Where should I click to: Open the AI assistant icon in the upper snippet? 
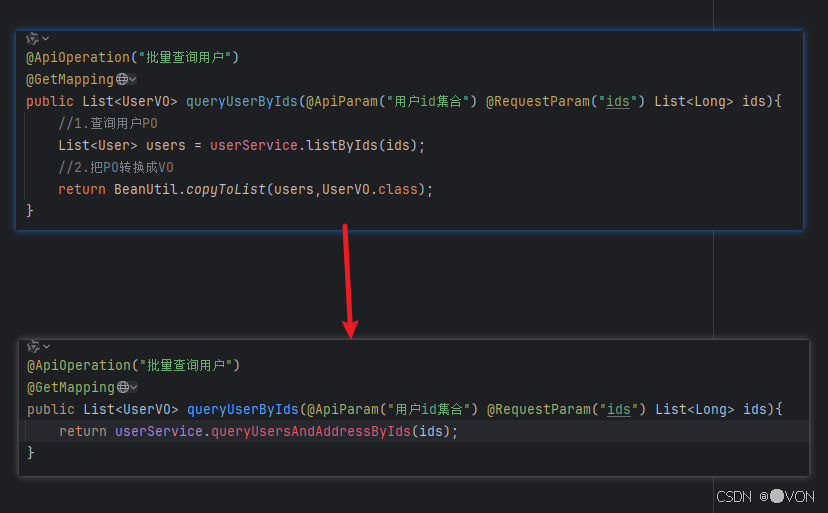[x=32, y=38]
